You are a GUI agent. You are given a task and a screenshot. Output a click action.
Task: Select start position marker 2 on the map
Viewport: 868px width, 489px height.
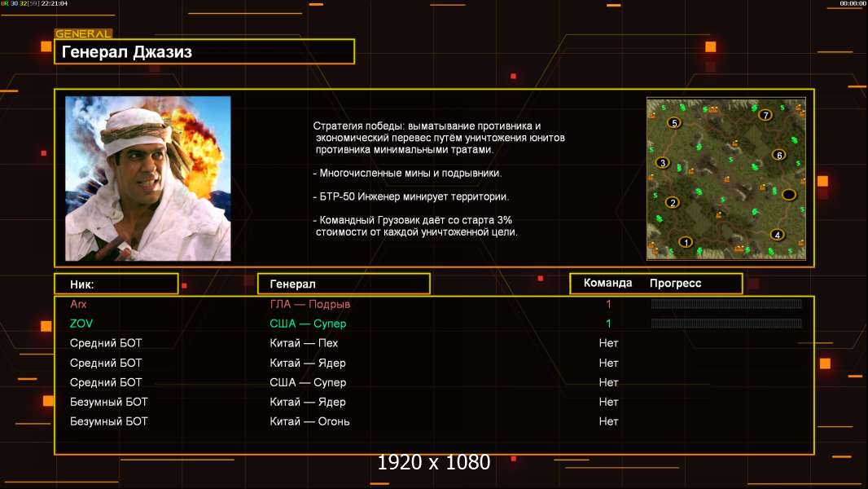pyautogui.click(x=673, y=203)
